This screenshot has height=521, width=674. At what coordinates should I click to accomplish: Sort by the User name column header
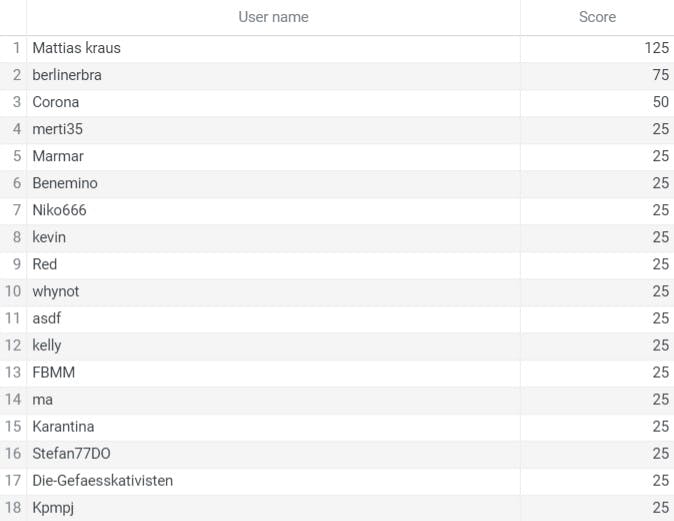(x=273, y=17)
